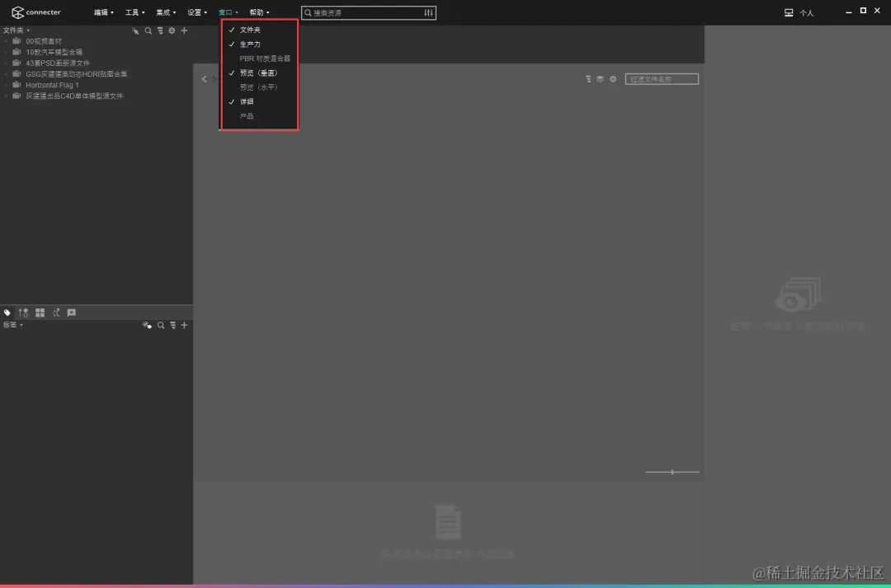
Task: Search tags with the magnifier icon
Action: [x=161, y=325]
